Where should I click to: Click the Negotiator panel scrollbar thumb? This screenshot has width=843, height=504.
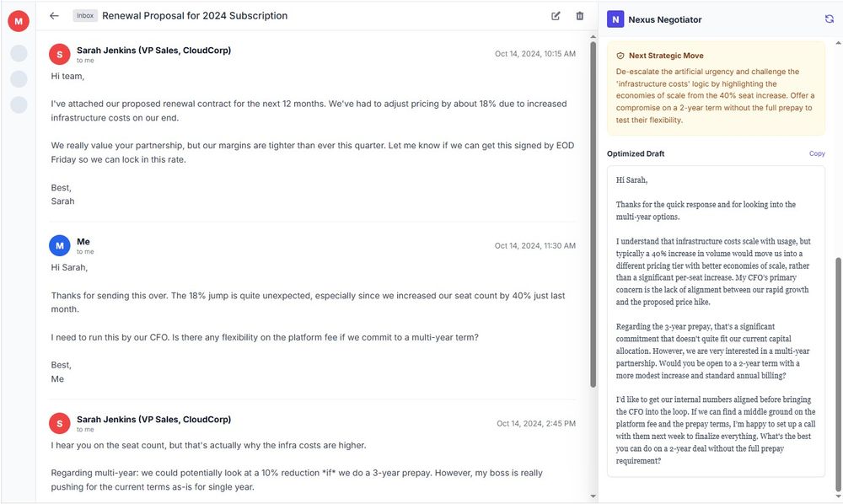838,374
